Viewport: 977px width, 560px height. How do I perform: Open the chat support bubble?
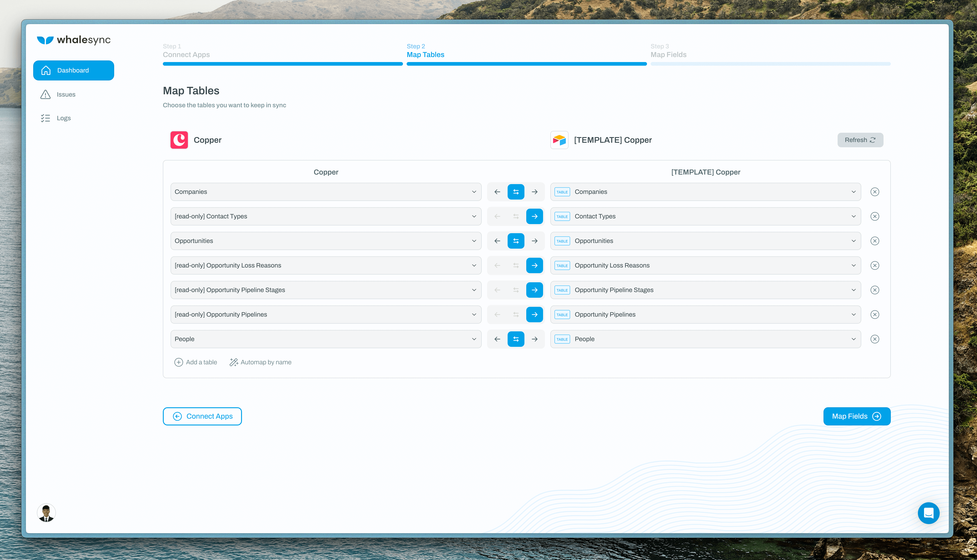point(929,513)
